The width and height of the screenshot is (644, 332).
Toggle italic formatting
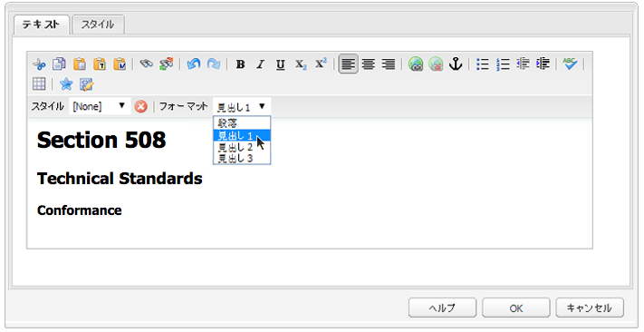pos(260,64)
